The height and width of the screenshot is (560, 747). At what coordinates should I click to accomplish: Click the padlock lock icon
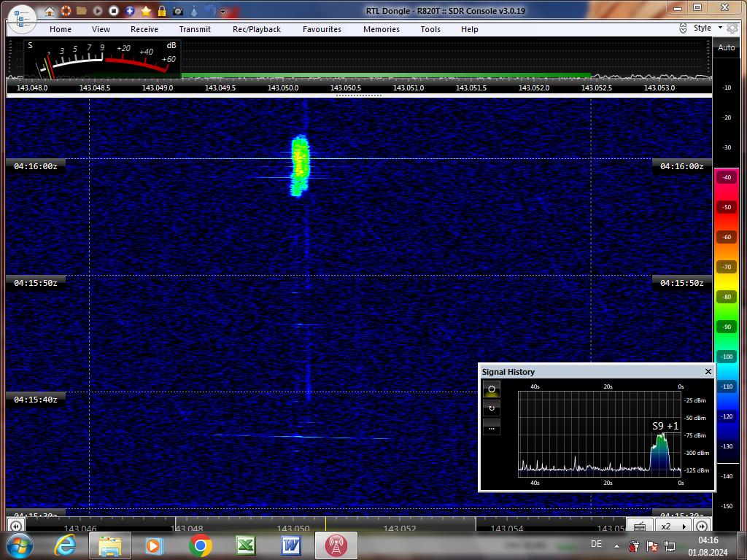coord(162,10)
